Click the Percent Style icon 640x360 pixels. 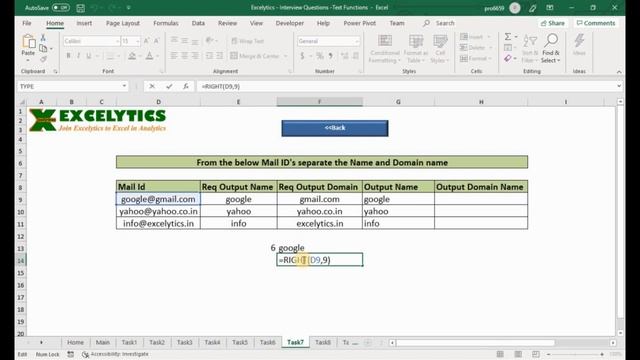pyautogui.click(x=320, y=56)
